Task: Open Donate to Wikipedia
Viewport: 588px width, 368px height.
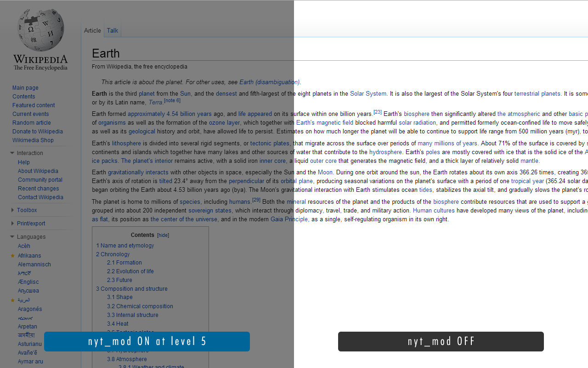Action: [38, 132]
